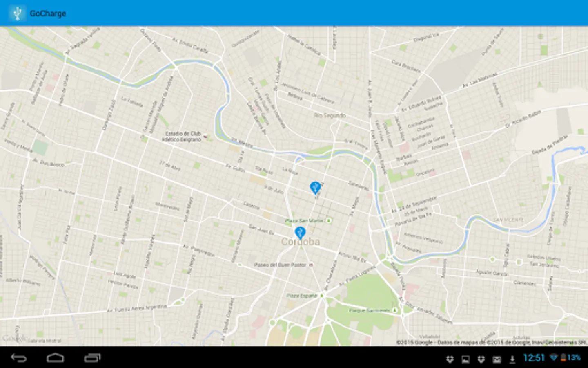Open the mail notification icon
The width and height of the screenshot is (588, 368).
point(497,359)
